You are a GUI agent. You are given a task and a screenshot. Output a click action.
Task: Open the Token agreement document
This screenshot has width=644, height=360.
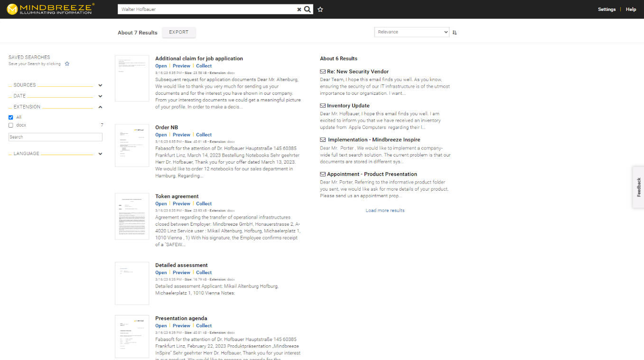click(x=161, y=203)
